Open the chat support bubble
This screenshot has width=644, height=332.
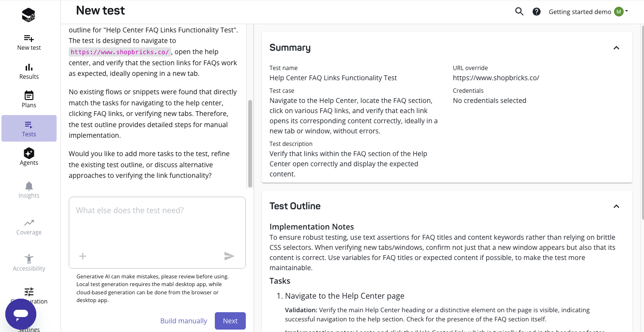[21, 314]
